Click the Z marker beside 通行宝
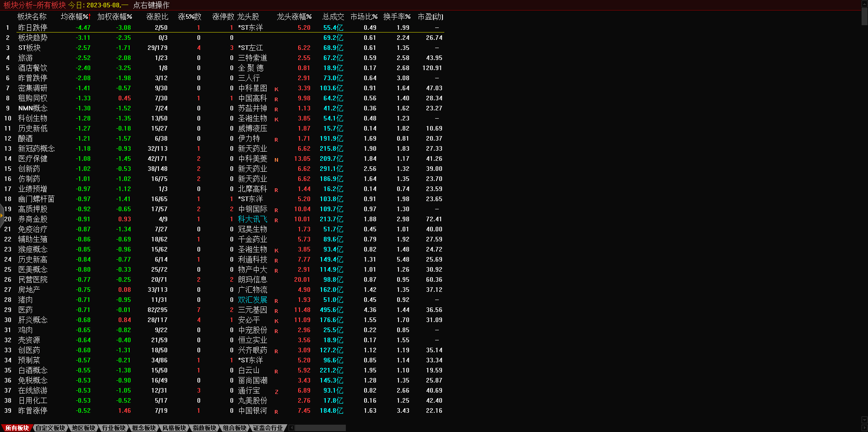The height and width of the screenshot is (432, 868). [x=276, y=391]
